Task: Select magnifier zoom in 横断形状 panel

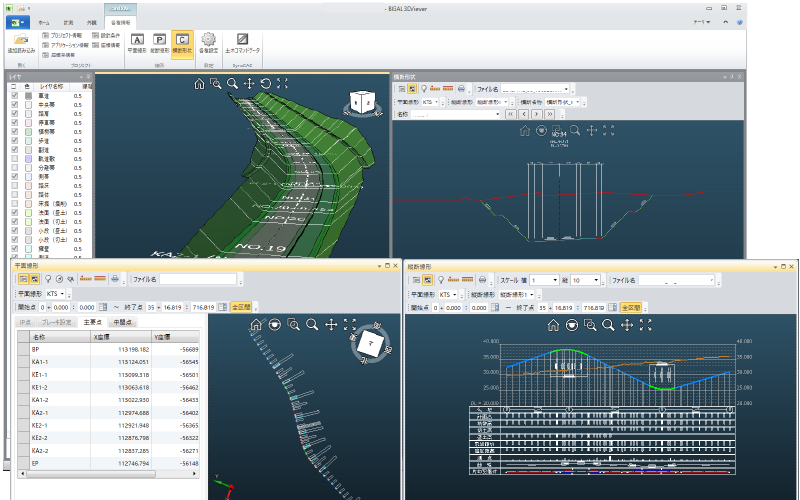Action: [575, 131]
